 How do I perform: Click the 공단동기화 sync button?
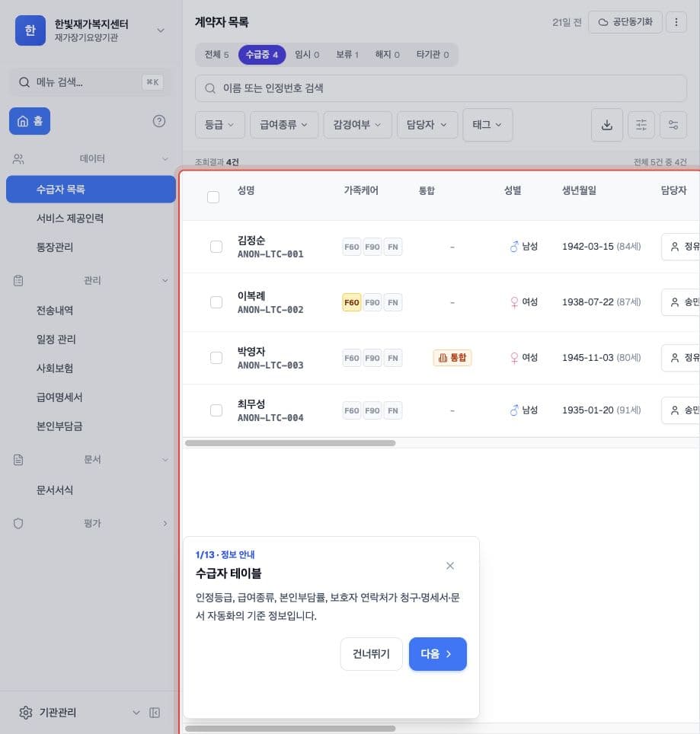[625, 22]
